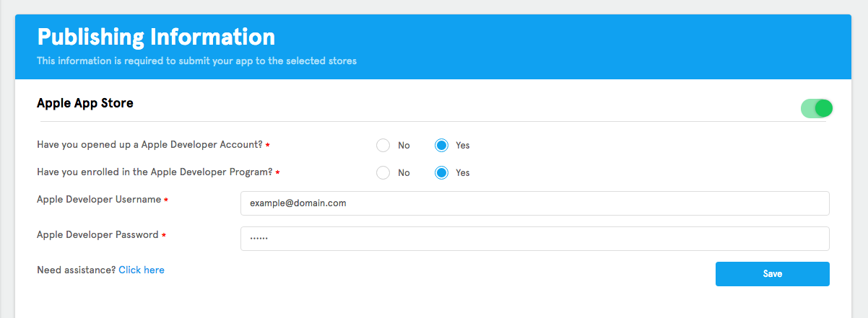Focus the Apple Developer Password field
Viewport: 868px width, 318px height.
(x=534, y=239)
